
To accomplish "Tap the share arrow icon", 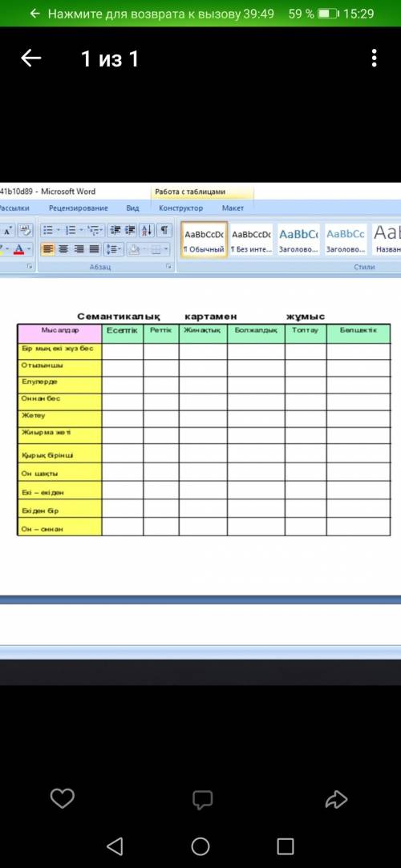I will 336,799.
